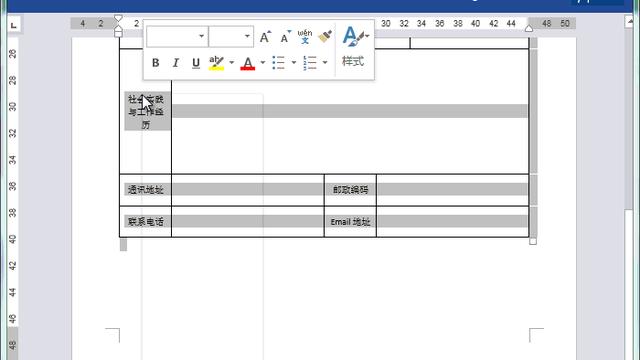Screen dimensions: 640x360
Task: Apply bullet list formatting
Action: click(x=279, y=63)
